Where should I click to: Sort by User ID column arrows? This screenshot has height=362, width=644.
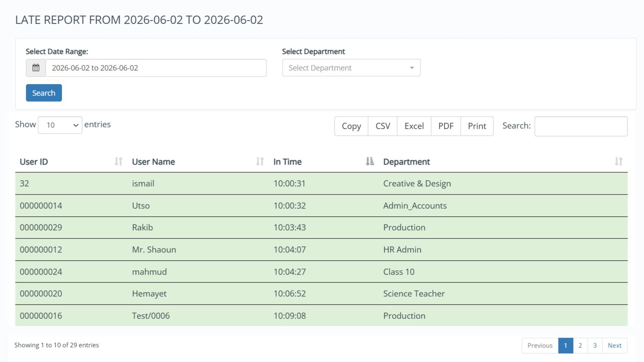pos(119,162)
